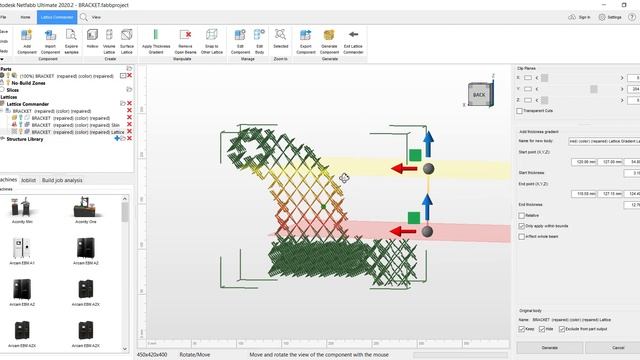
Task: Click the Import Component icon
Action: point(50,35)
